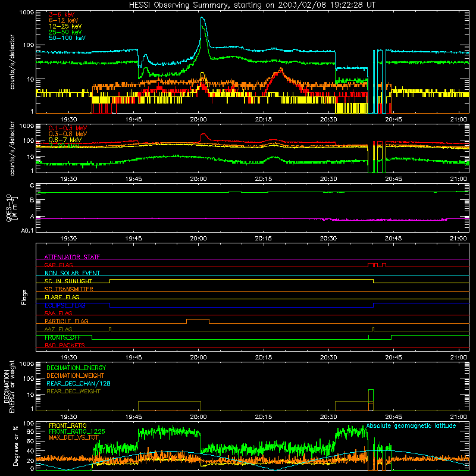Click the DECIMATION_WEIGHT legend label
The height and width of the screenshot is (476, 476).
pos(76,376)
